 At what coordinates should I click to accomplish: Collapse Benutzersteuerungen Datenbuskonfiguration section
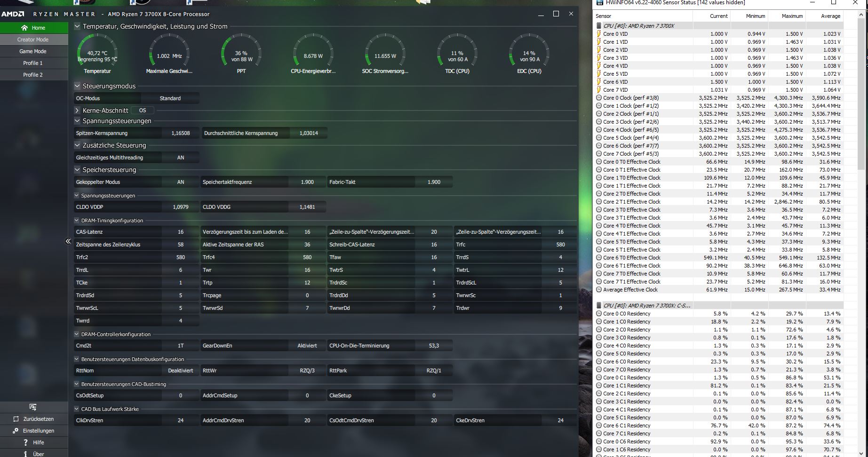(77, 359)
